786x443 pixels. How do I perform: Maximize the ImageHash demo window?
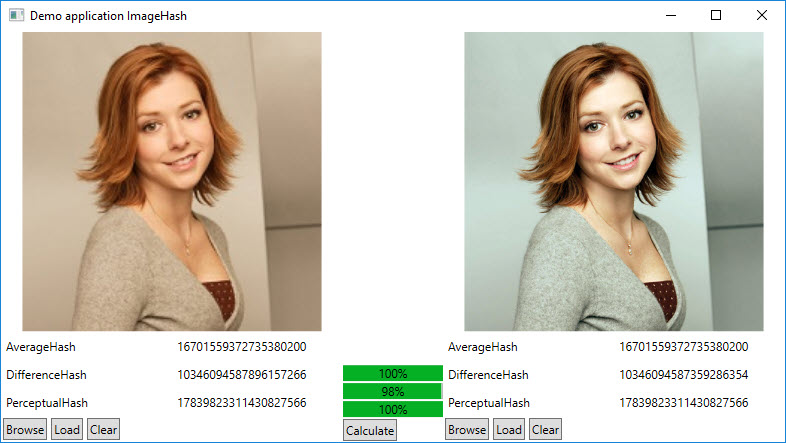pyautogui.click(x=715, y=16)
